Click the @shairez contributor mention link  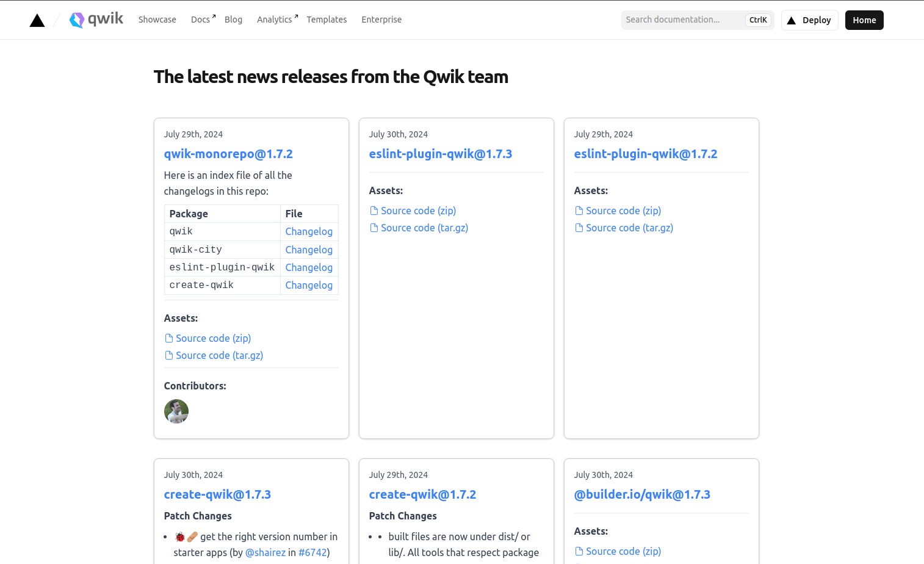pyautogui.click(x=265, y=552)
